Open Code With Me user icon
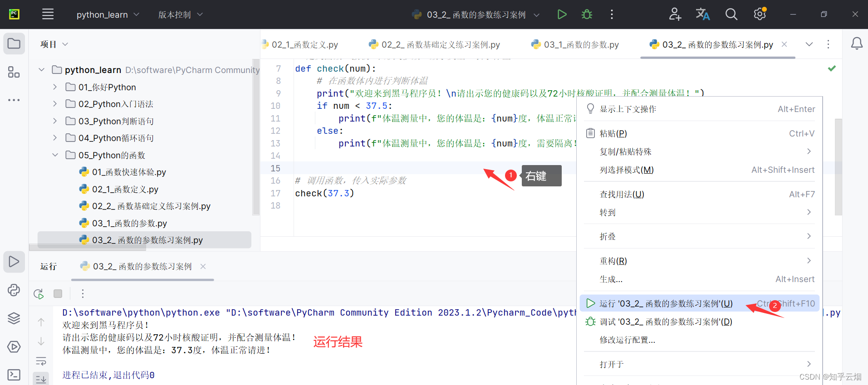 point(675,15)
